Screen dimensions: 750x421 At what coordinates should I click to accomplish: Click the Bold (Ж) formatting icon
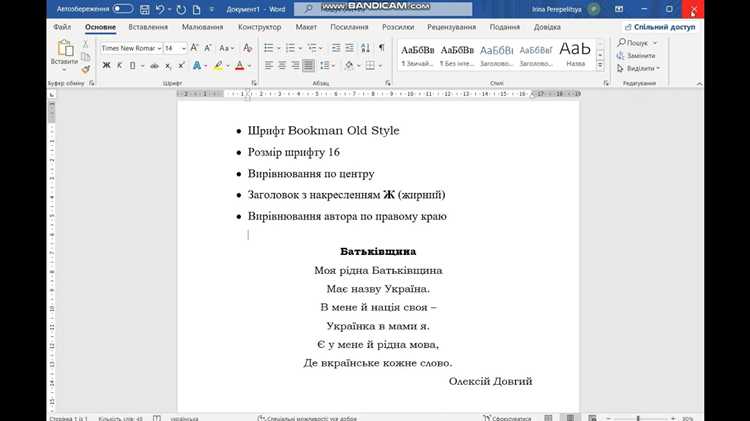pos(106,66)
